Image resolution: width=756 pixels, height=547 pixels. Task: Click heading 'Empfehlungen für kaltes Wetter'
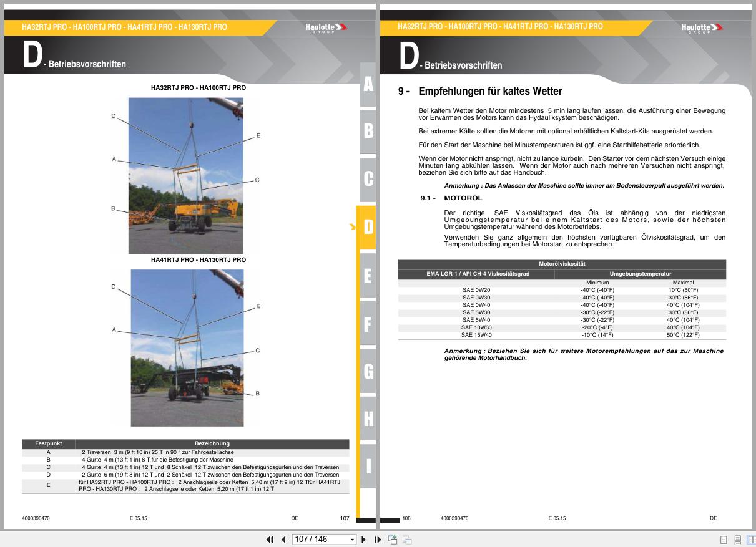(x=490, y=92)
